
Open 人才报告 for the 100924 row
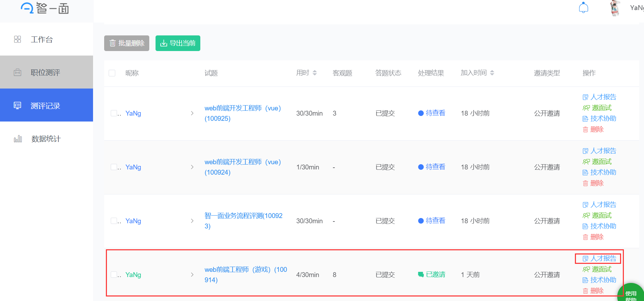[600, 151]
